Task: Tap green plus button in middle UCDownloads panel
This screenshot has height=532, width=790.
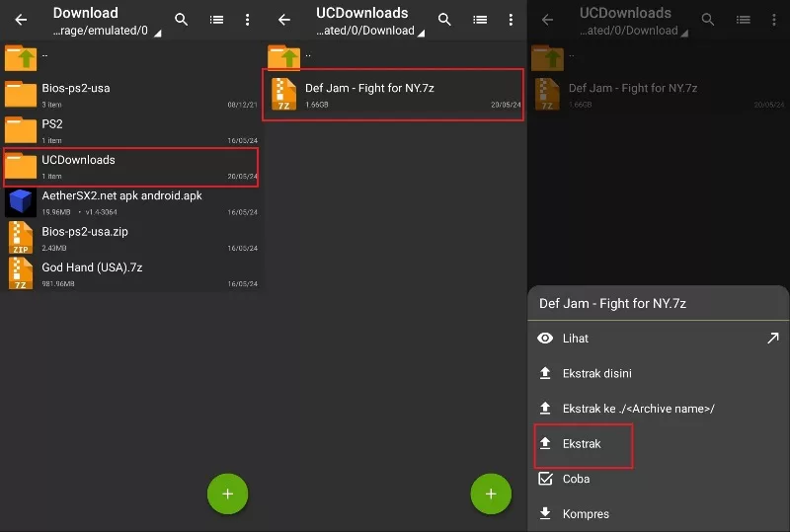Action: point(491,494)
